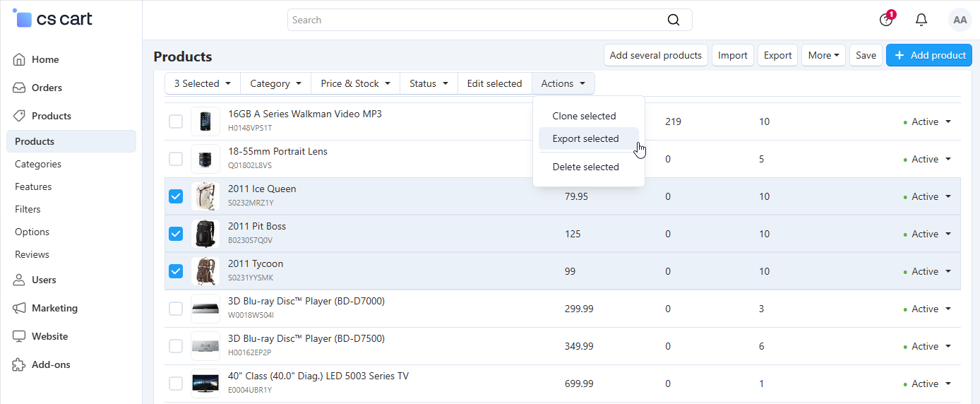Open Categories in the sidebar
This screenshot has width=980, height=404.
pos(38,164)
